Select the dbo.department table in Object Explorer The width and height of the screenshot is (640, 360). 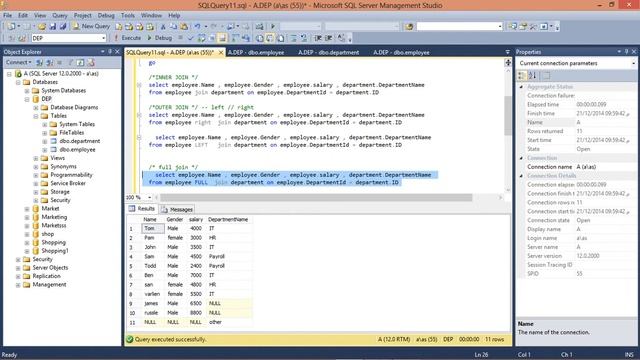point(80,141)
